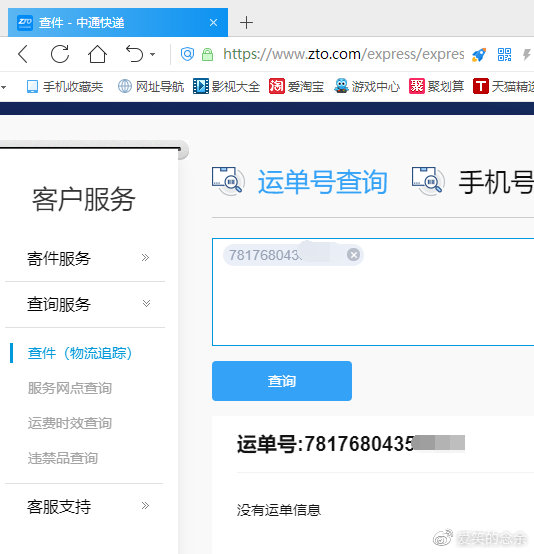Screen dimensions: 534x554
Task: Open the 手机收藏夹 bookmark
Action: 65,87
